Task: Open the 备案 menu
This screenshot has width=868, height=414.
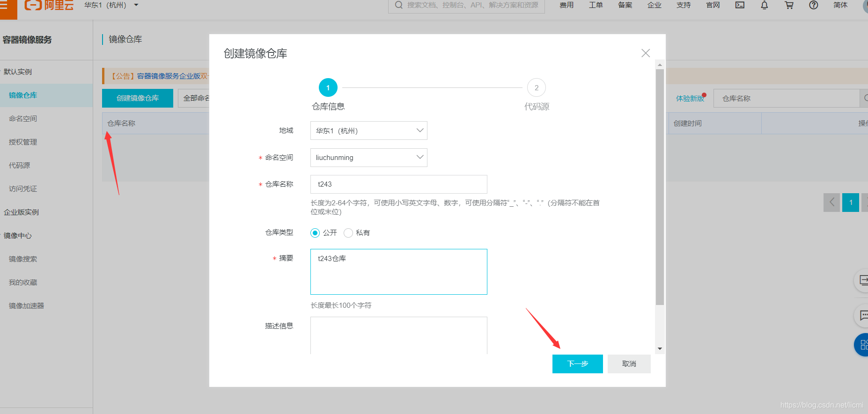Action: [625, 5]
